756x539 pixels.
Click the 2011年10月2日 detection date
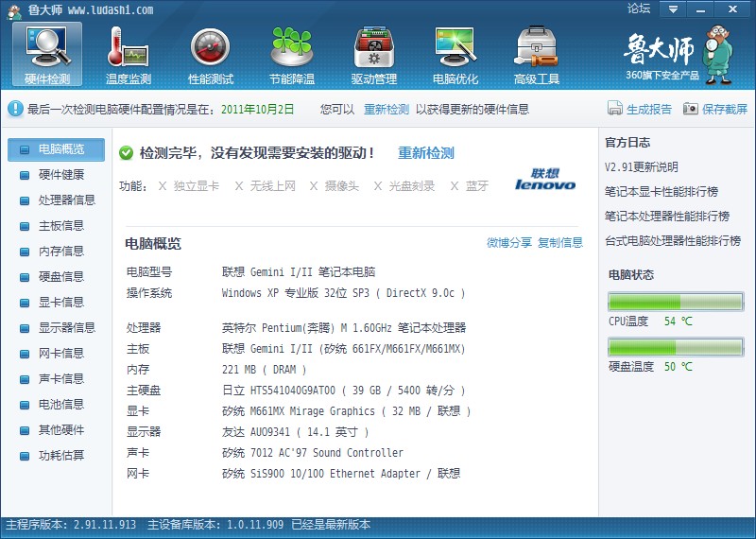(257, 110)
